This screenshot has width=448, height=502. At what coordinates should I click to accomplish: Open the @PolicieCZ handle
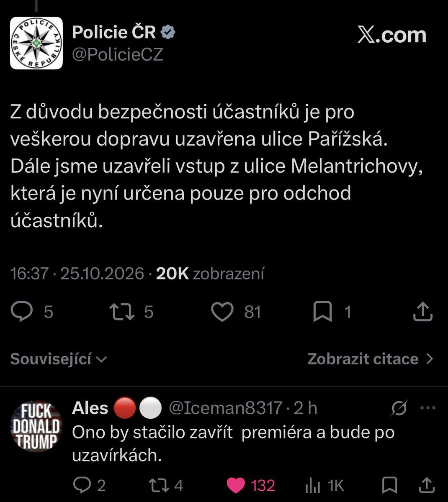coord(118,54)
